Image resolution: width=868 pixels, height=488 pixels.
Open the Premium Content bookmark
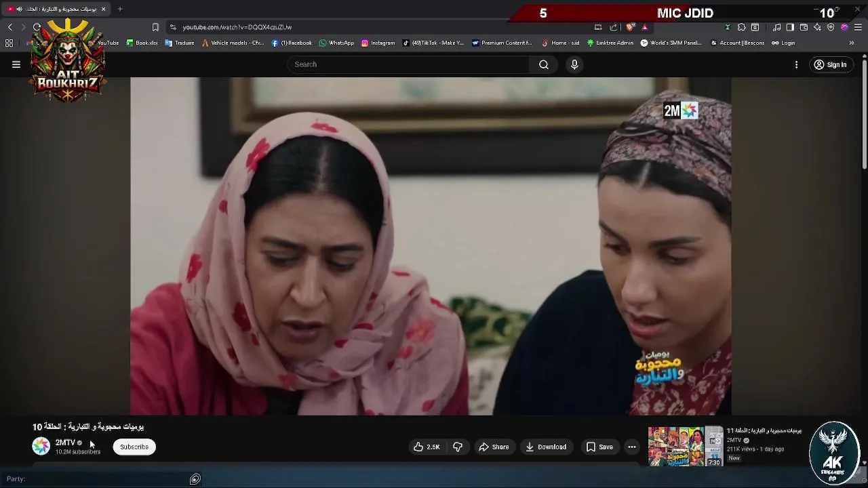tap(502, 43)
